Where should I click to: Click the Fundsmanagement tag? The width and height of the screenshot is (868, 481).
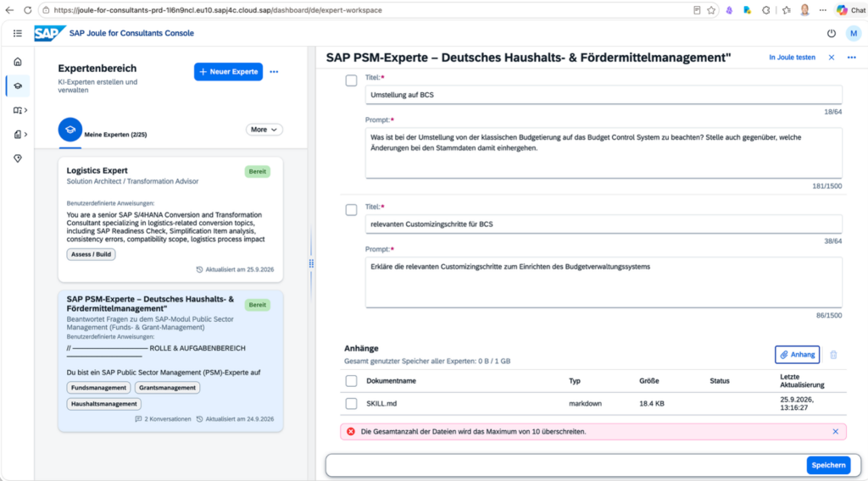pyautogui.click(x=98, y=388)
